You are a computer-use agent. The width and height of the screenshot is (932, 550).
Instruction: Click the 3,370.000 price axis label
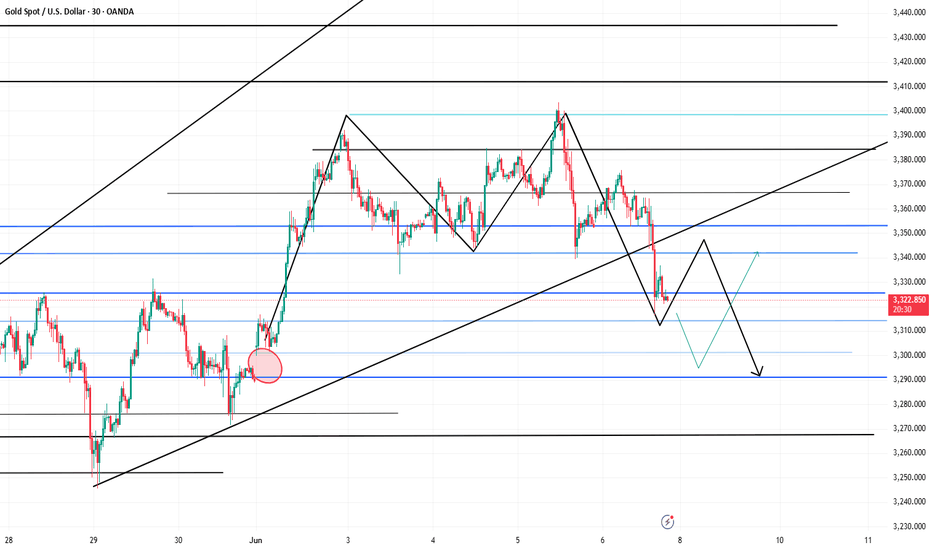(x=909, y=184)
